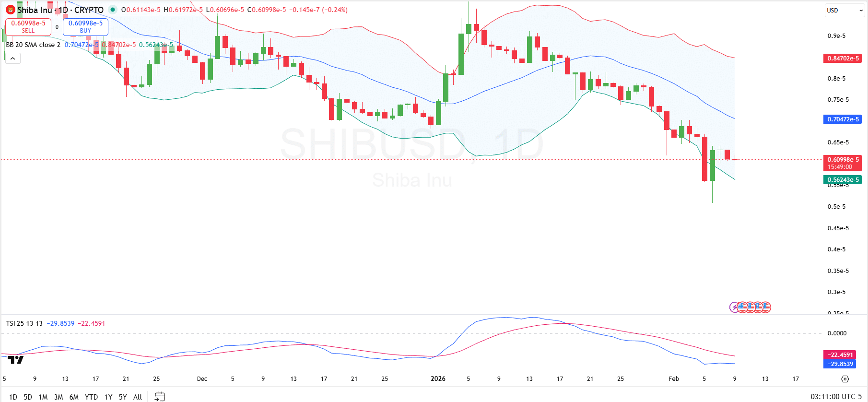Screen dimensions: 868x402
Task: Click the open value O0.61143e-5
Action: pyautogui.click(x=141, y=10)
